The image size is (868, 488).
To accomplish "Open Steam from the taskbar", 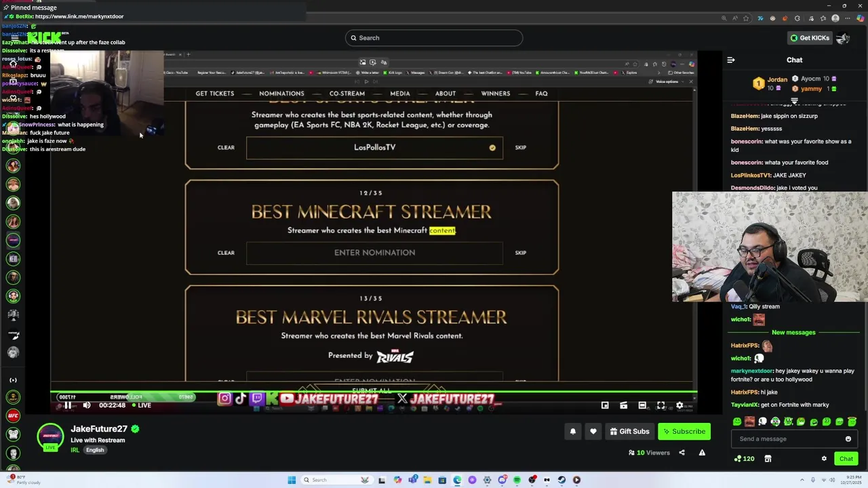I will pyautogui.click(x=561, y=480).
